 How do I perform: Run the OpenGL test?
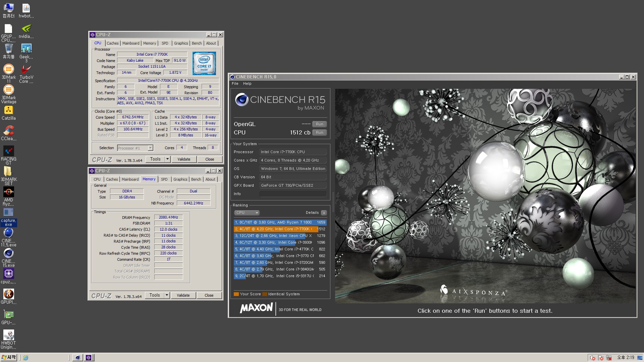tap(320, 124)
